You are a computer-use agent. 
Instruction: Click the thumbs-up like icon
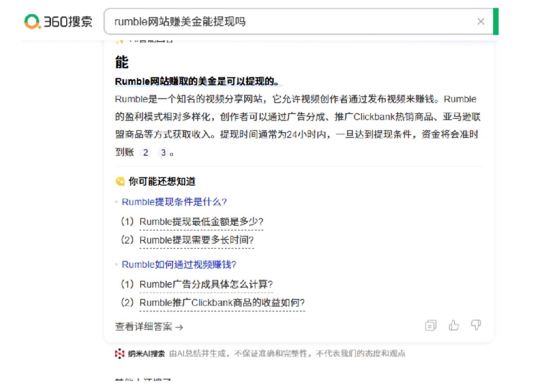pos(453,325)
